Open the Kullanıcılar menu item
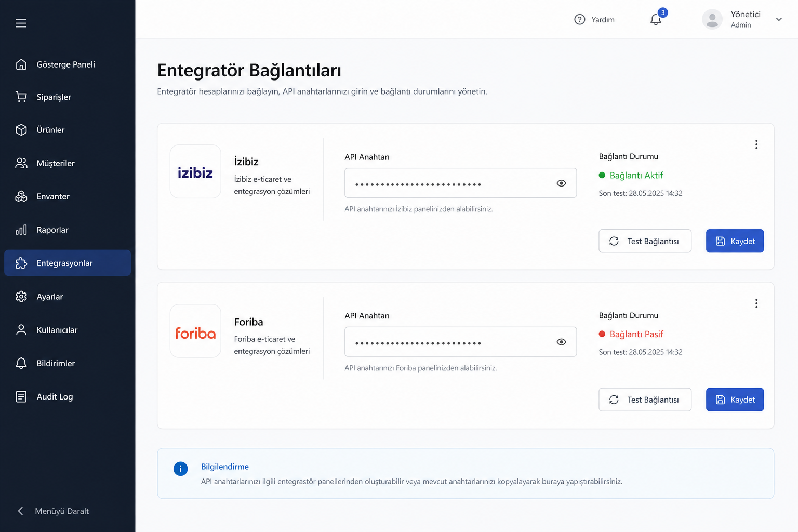The width and height of the screenshot is (798, 532). click(x=68, y=330)
